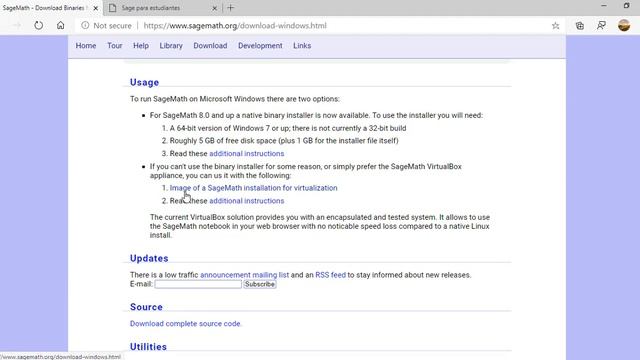The width and height of the screenshot is (640, 360).
Task: Open the user profile avatar
Action: point(624,25)
